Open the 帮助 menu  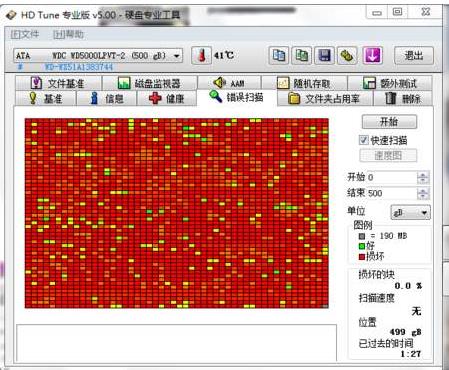68,34
